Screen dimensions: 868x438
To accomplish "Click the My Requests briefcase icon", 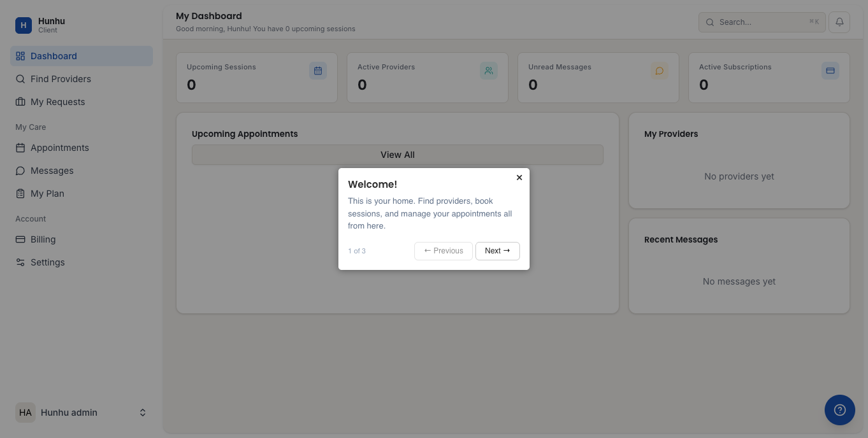I will point(20,102).
